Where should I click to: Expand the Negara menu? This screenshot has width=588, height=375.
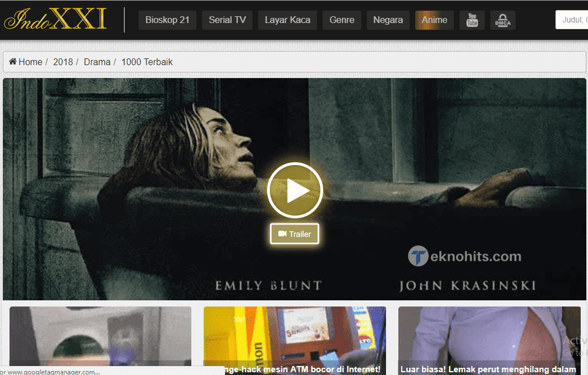point(388,20)
